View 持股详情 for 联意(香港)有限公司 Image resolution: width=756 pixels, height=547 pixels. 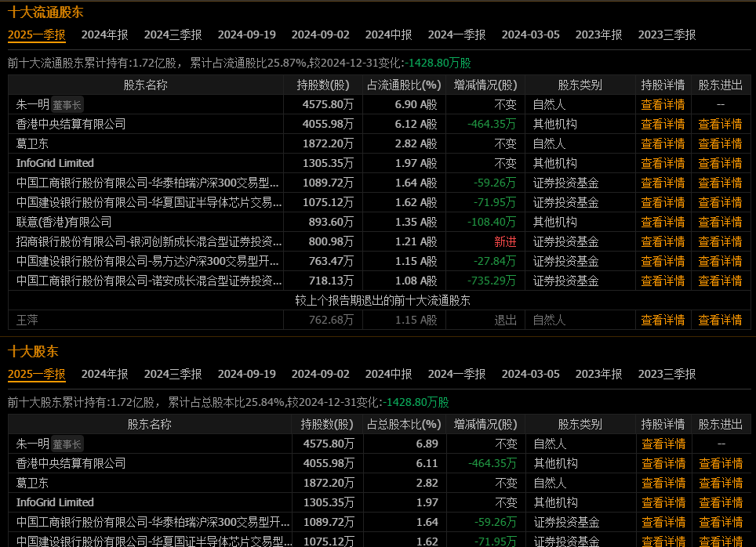point(663,223)
